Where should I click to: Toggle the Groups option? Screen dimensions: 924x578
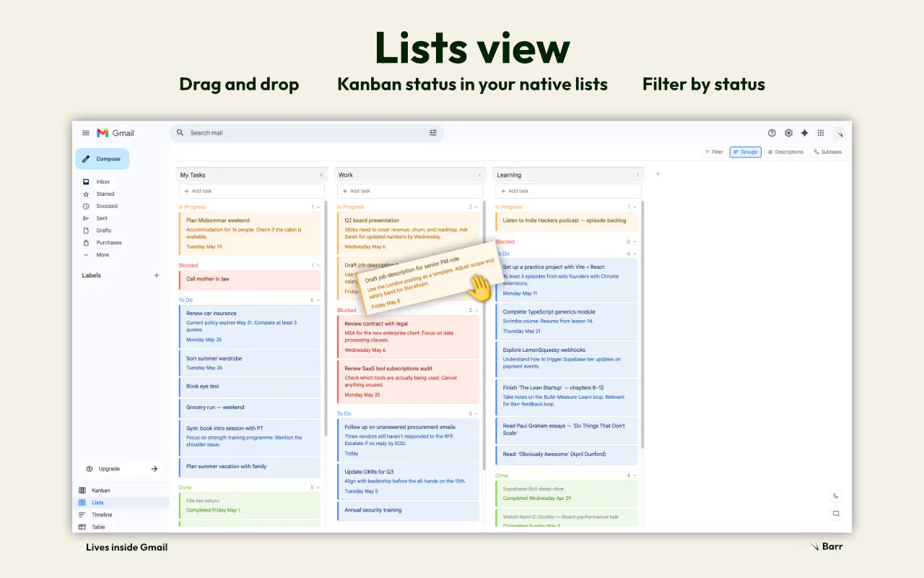click(x=746, y=152)
